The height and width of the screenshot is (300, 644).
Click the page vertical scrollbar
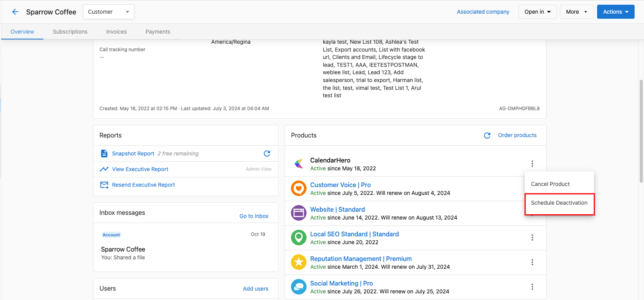[641, 131]
